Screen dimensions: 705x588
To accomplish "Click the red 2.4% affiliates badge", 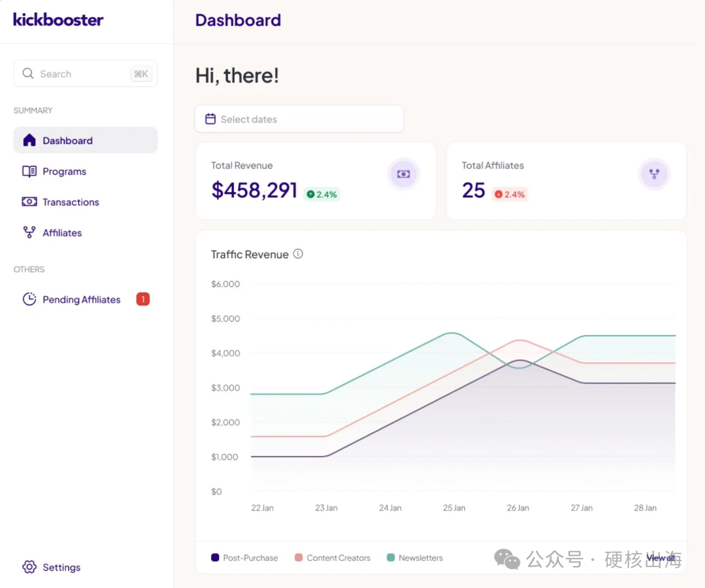I will point(510,194).
